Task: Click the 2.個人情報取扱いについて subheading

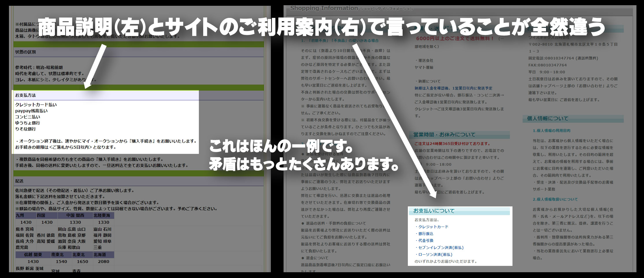Action: (555, 199)
